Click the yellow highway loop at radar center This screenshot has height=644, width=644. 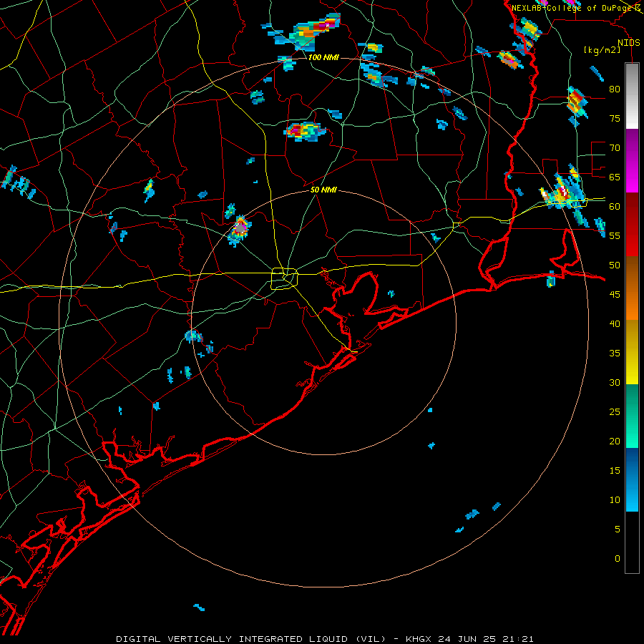pos(285,278)
